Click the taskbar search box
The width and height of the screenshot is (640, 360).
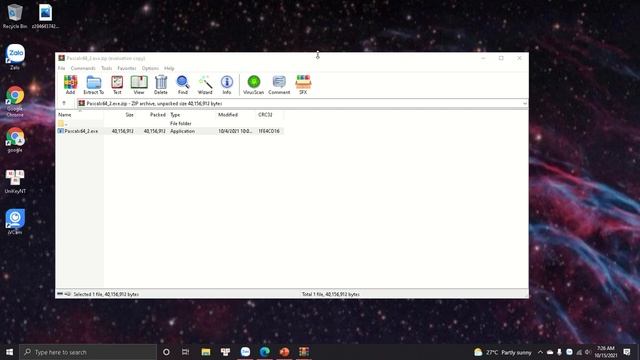tap(88, 352)
